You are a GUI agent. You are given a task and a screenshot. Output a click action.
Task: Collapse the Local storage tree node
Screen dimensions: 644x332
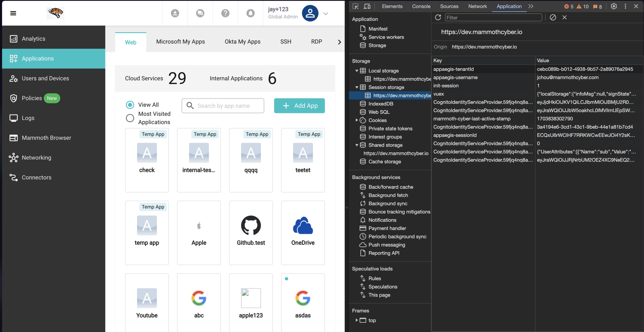(x=357, y=71)
